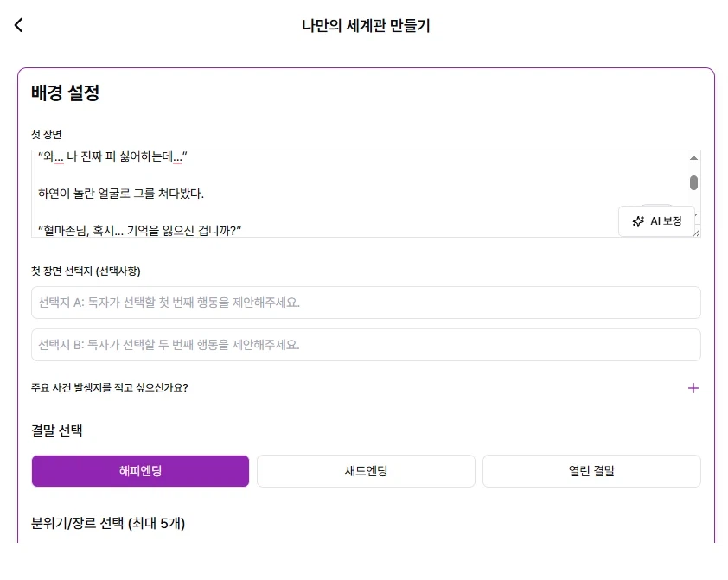
Task: Tap the sparkle icon on the AI 보정 button
Action: point(638,220)
